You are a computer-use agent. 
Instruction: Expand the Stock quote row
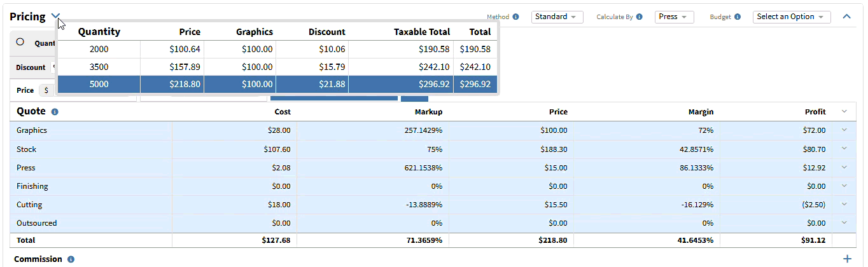point(844,149)
